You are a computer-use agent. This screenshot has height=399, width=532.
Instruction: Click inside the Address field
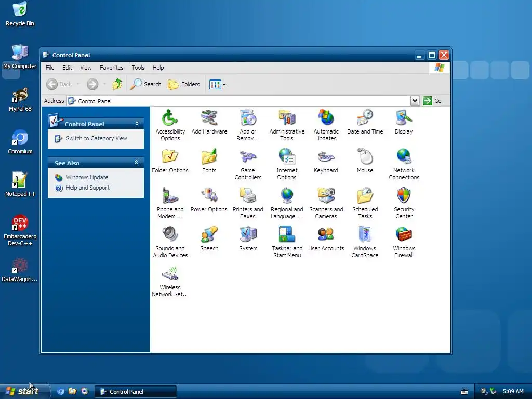tap(238, 101)
